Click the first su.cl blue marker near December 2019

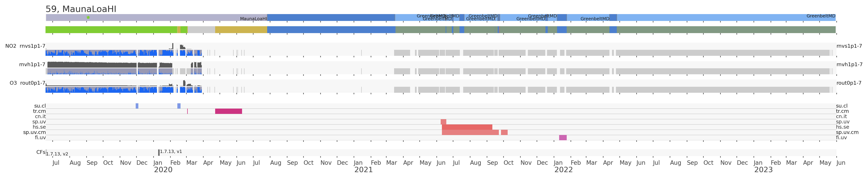[x=137, y=106]
